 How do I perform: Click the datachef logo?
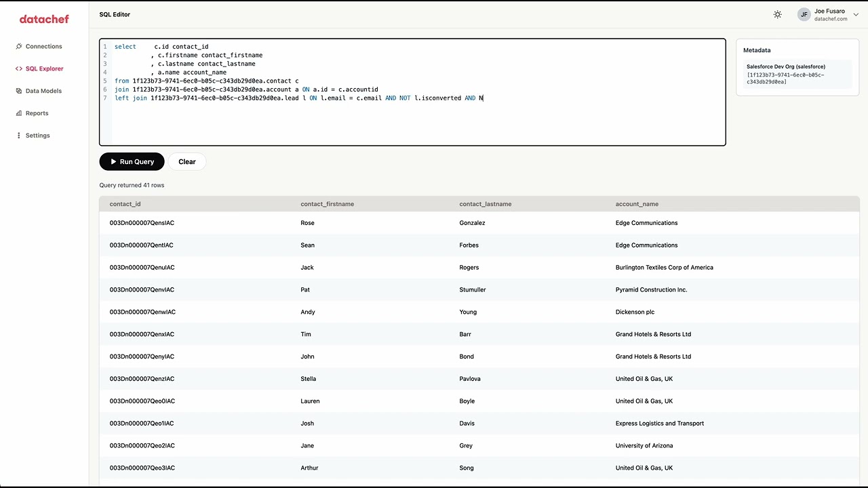pyautogui.click(x=44, y=19)
